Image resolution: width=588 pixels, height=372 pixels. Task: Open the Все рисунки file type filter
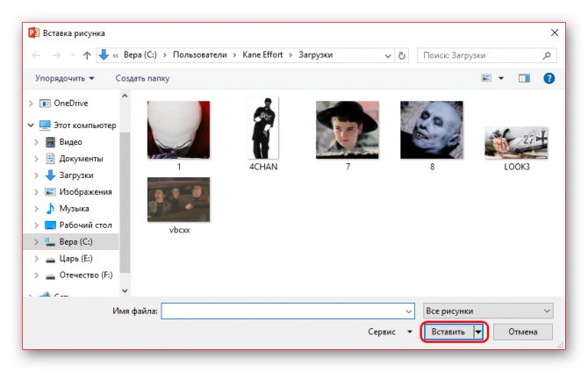488,311
